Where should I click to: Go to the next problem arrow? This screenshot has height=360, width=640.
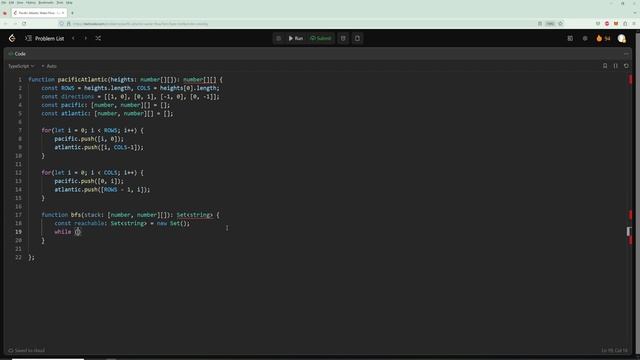coord(86,38)
